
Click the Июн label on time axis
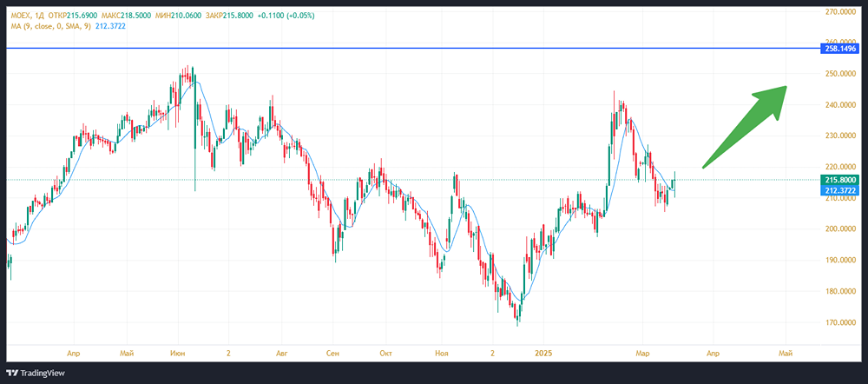[x=178, y=354]
